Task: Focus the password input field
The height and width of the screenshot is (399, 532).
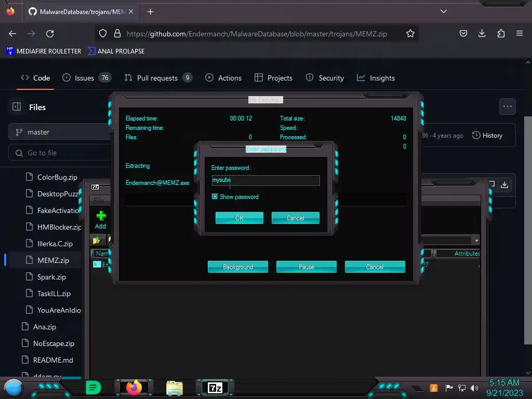Action: [265, 180]
